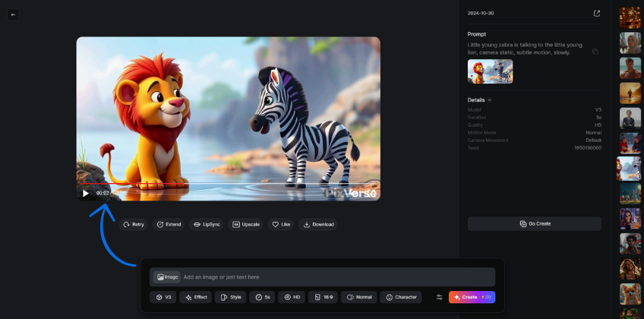Change the Normal motion mode
The width and height of the screenshot is (644, 319).
359,297
